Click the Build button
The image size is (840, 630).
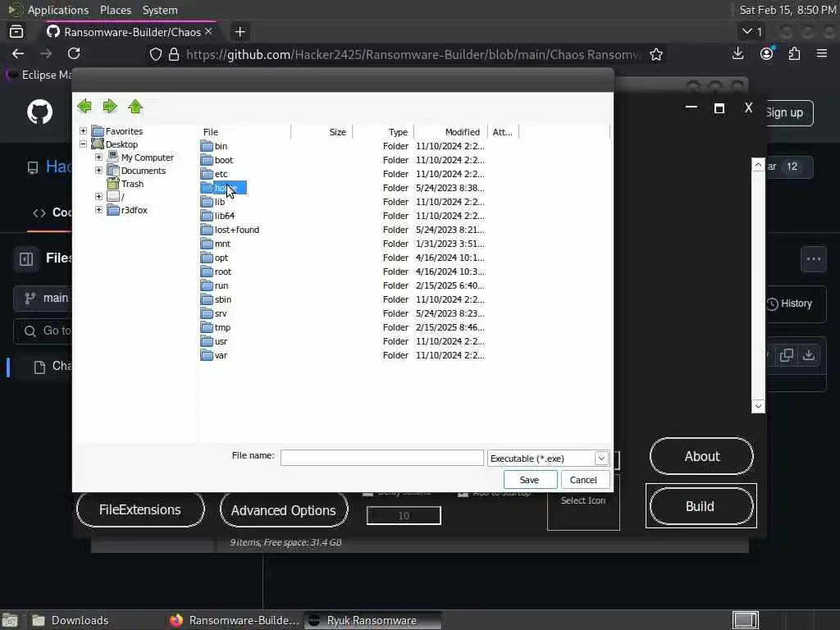click(x=701, y=506)
